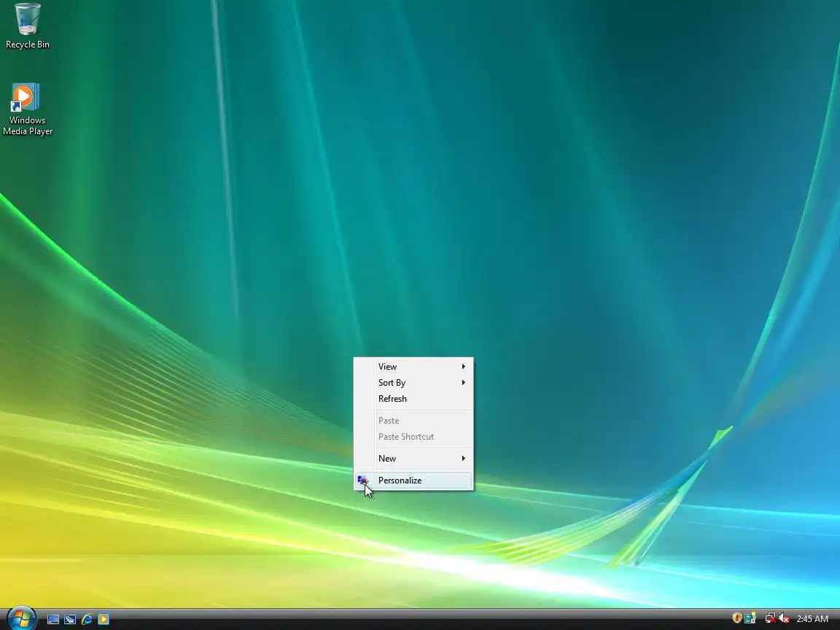Choose Refresh from the context menu

click(413, 399)
